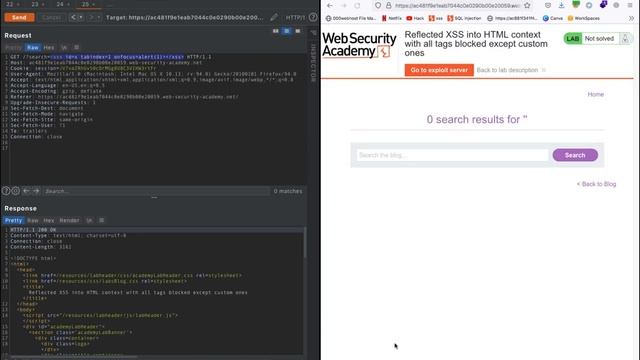Toggle newline display in Request panel
The height and width of the screenshot is (360, 640).
pyautogui.click(x=64, y=47)
